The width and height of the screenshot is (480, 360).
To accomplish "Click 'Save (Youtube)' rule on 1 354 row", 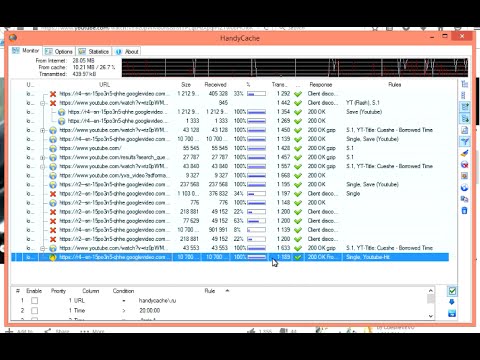I will 364,112.
